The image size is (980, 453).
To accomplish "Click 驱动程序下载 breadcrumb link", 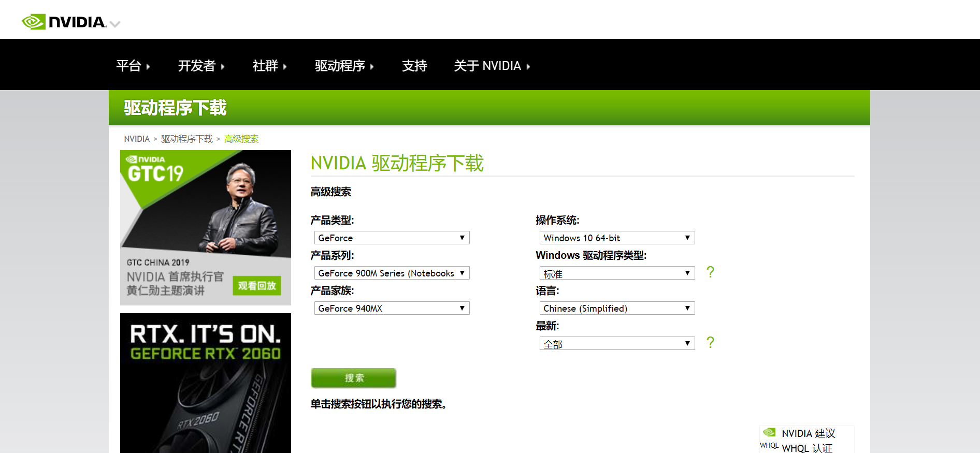I will coord(187,139).
